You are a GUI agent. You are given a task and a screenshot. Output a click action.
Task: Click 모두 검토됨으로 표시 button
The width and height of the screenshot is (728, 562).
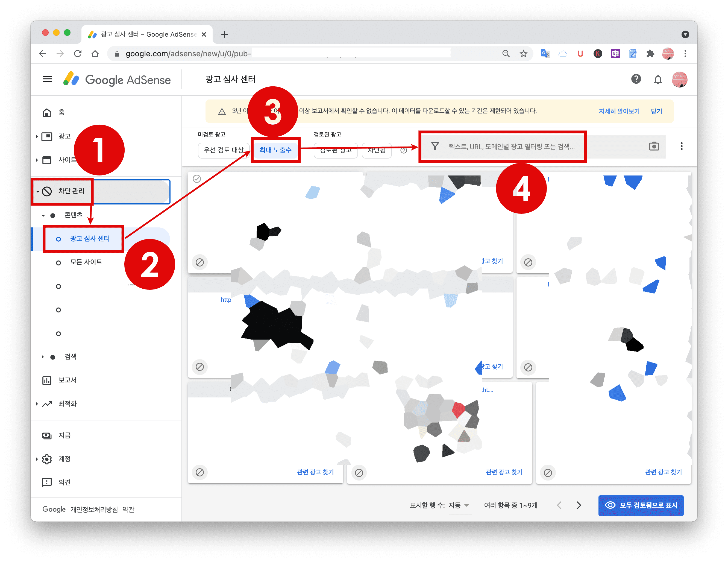coord(641,505)
